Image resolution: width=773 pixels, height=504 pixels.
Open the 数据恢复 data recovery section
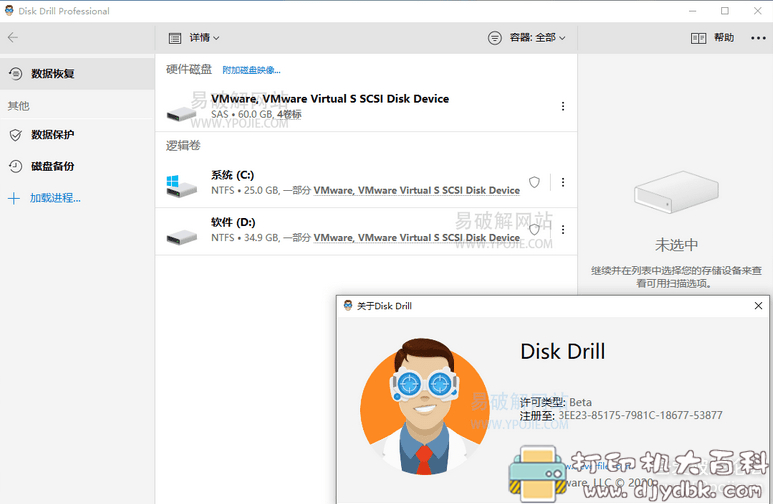pos(77,73)
